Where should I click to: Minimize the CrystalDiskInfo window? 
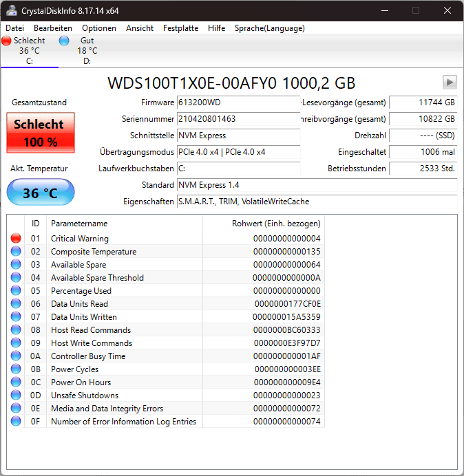click(x=385, y=10)
